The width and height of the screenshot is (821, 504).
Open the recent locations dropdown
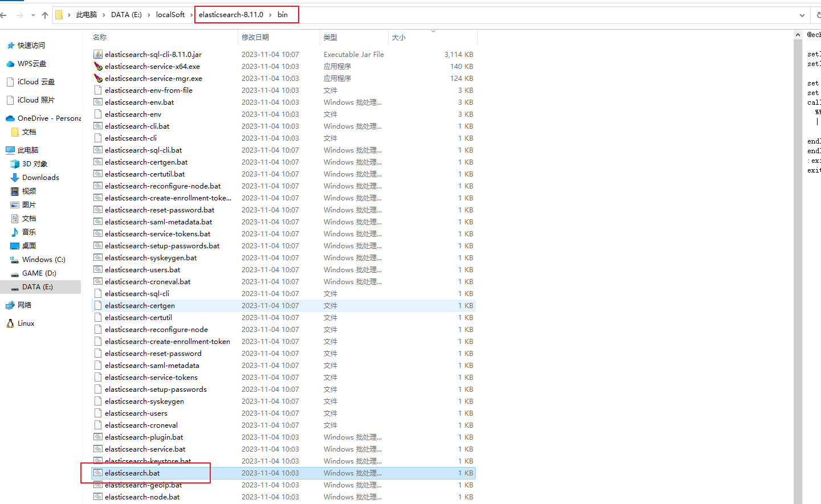tap(33, 15)
